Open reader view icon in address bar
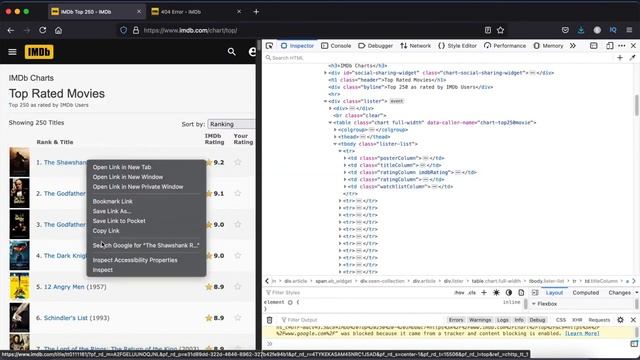The image size is (640, 360). pyautogui.click(x=487, y=30)
